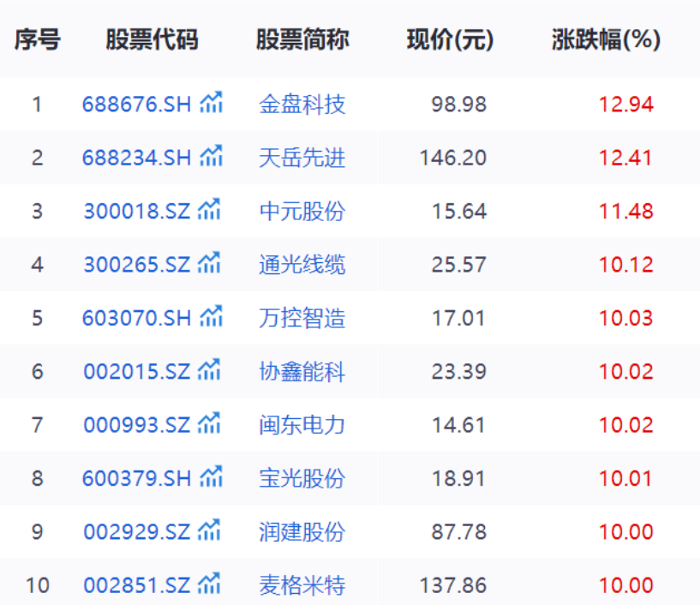Open stock name link 天岳先进
The image size is (700, 605).
[x=302, y=158]
